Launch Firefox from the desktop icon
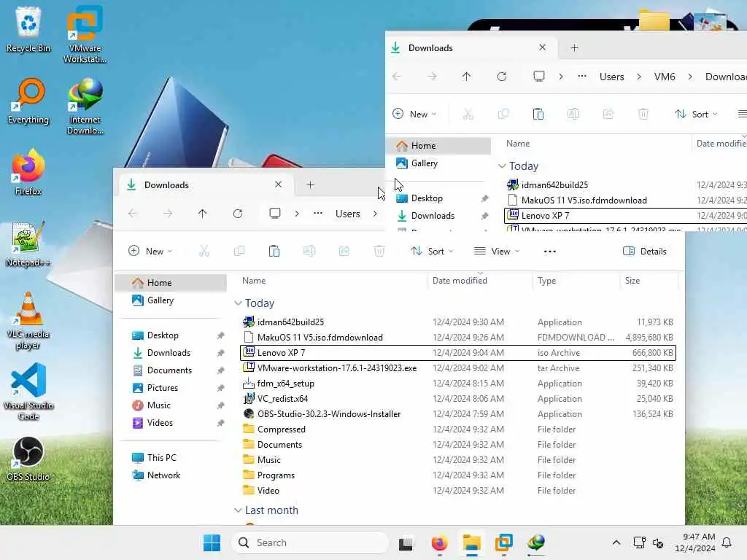The width and height of the screenshot is (747, 560). click(x=28, y=172)
